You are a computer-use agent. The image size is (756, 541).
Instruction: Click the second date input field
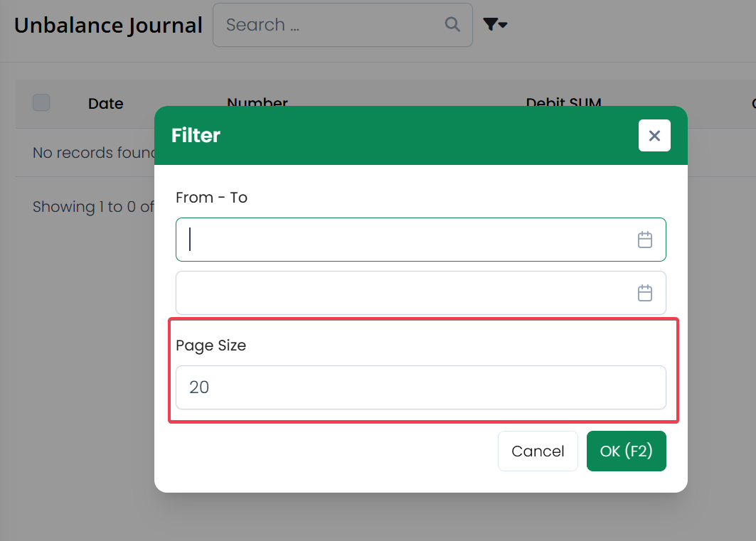[x=405, y=293]
